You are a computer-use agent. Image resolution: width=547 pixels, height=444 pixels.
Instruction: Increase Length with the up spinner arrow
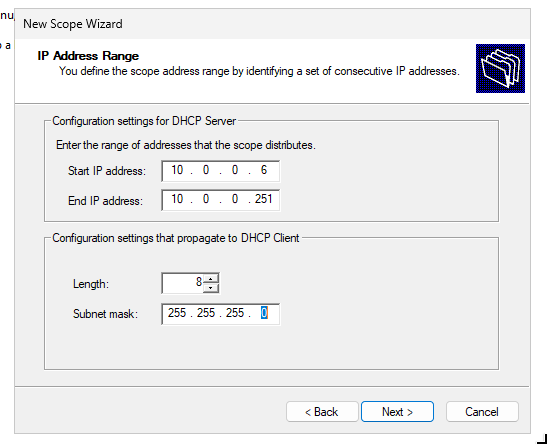(210, 278)
